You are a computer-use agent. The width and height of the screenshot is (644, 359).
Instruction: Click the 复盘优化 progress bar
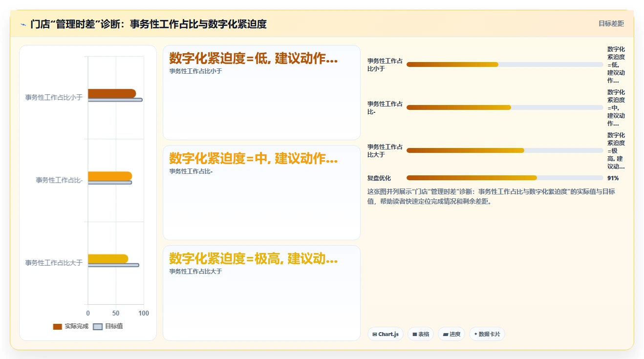coord(505,178)
